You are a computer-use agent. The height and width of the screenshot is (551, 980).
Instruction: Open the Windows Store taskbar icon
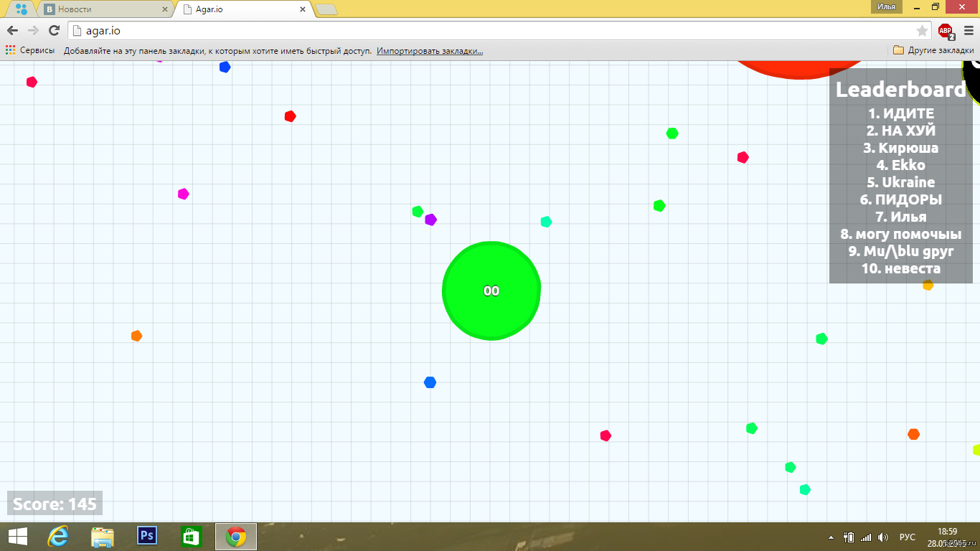tap(192, 536)
